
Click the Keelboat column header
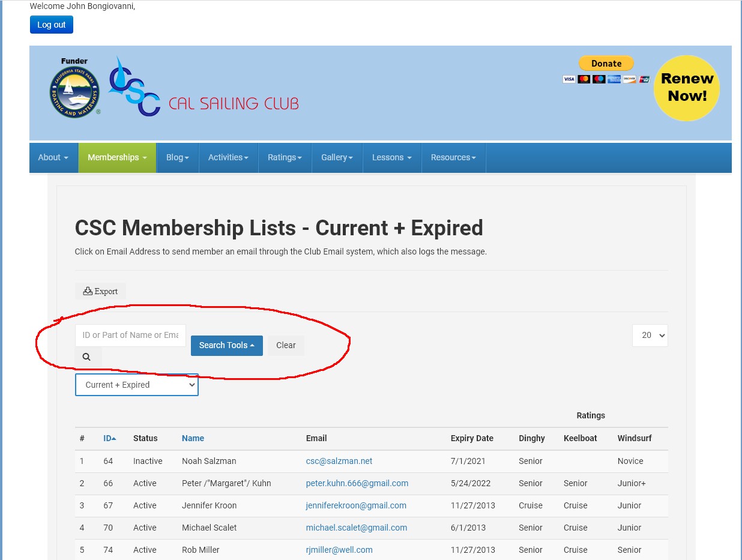pyautogui.click(x=581, y=438)
